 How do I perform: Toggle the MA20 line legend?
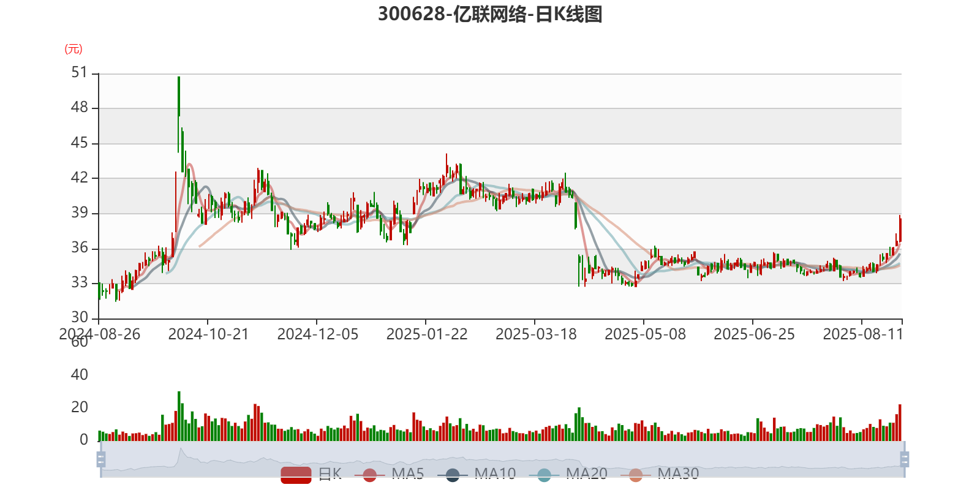coord(568,474)
